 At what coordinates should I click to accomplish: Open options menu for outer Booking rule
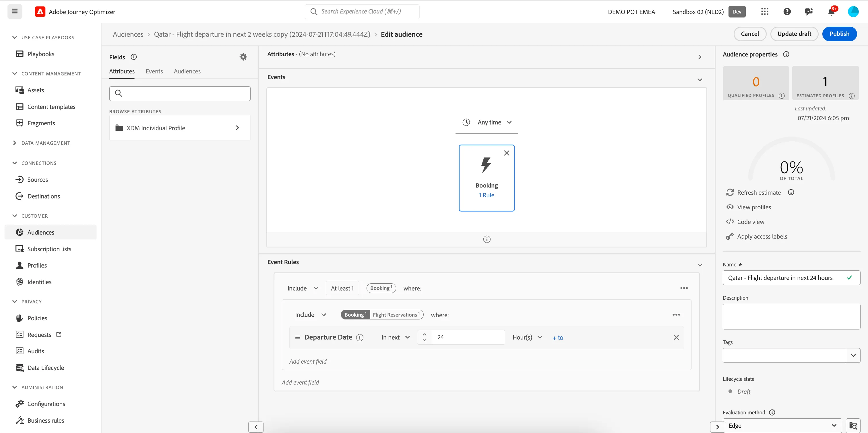tap(684, 288)
